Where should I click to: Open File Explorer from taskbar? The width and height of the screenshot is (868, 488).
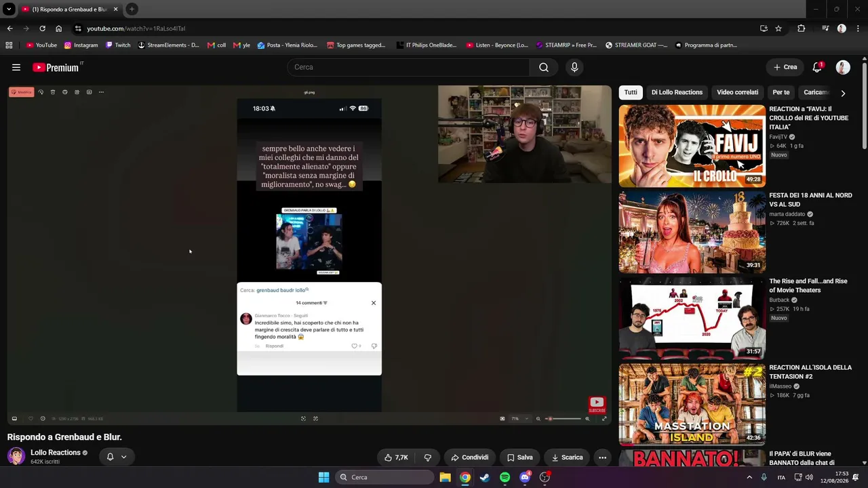445,477
